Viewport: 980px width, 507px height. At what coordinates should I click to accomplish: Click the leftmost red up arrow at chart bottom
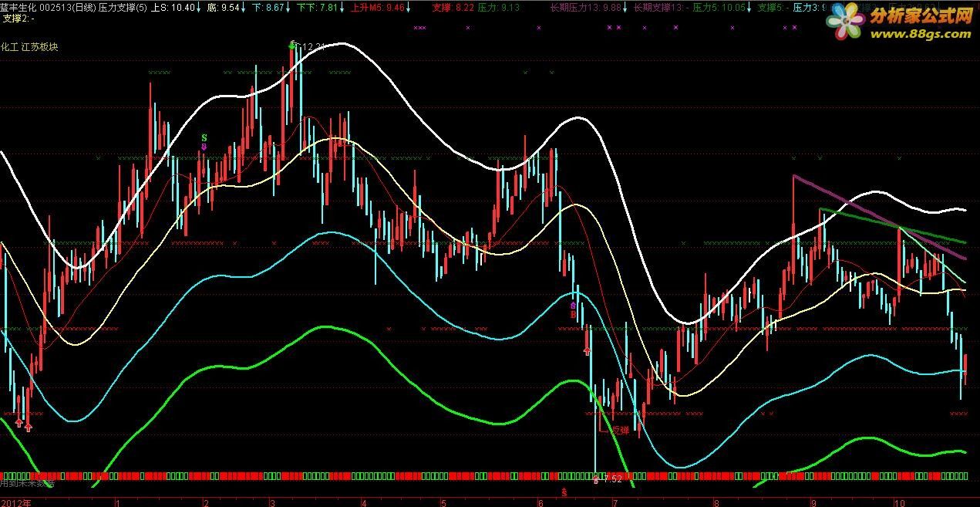click(x=19, y=422)
